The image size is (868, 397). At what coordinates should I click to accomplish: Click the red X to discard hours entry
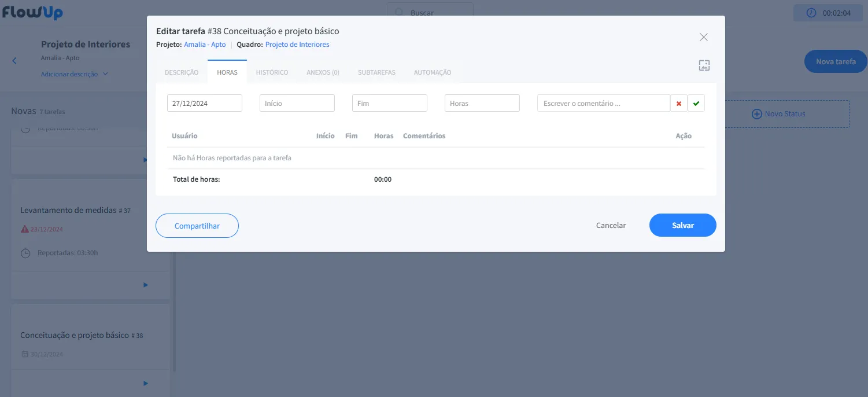coord(679,104)
